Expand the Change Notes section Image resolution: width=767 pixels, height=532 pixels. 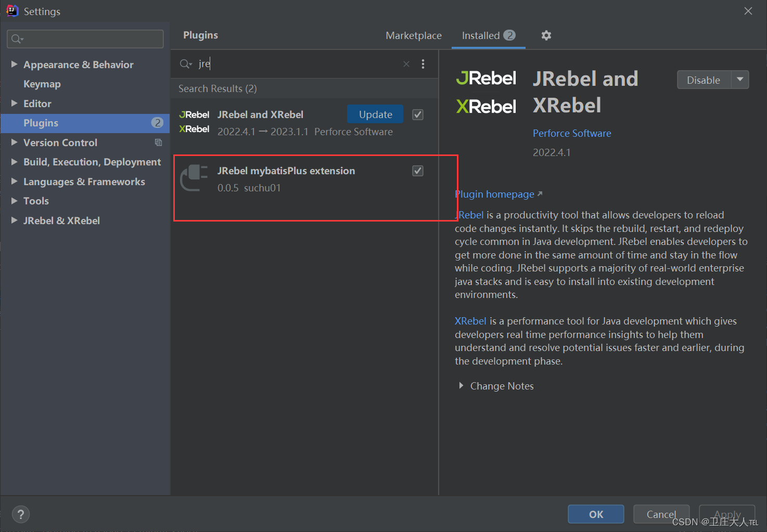tap(461, 386)
